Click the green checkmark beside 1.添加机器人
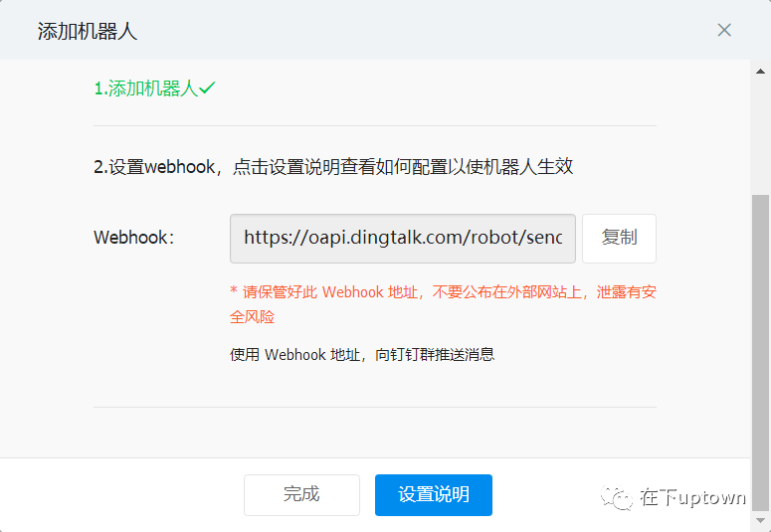 (x=207, y=89)
